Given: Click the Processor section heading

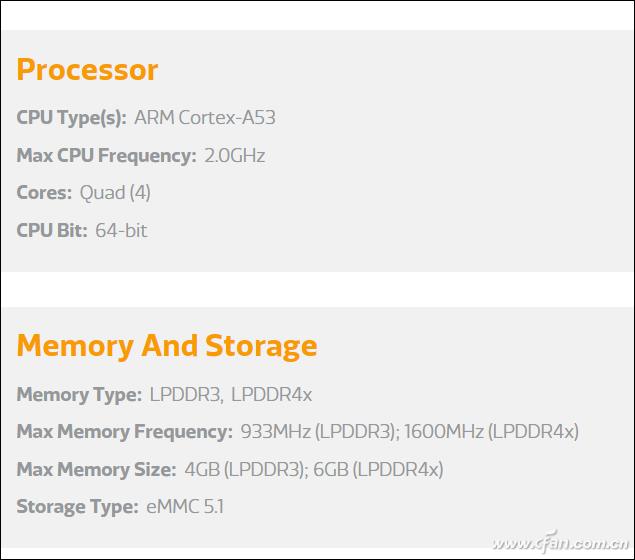Looking at the screenshot, I should tap(87, 70).
